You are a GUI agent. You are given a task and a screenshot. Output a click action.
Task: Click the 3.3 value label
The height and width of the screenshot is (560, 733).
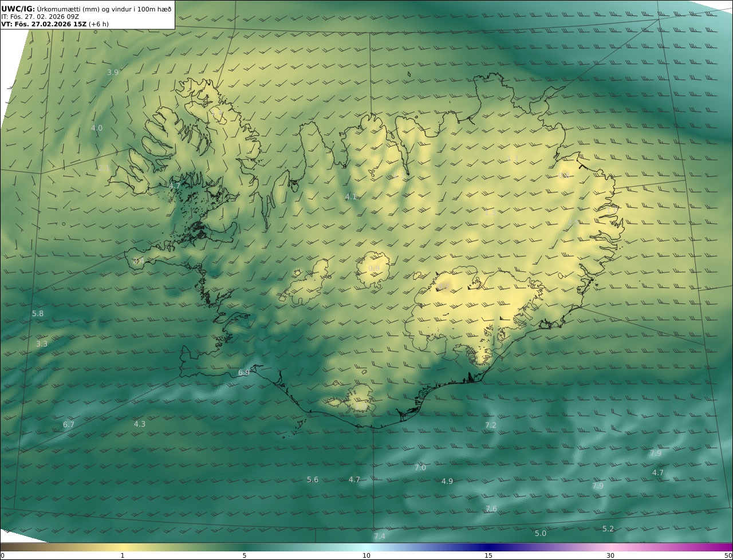[42, 344]
